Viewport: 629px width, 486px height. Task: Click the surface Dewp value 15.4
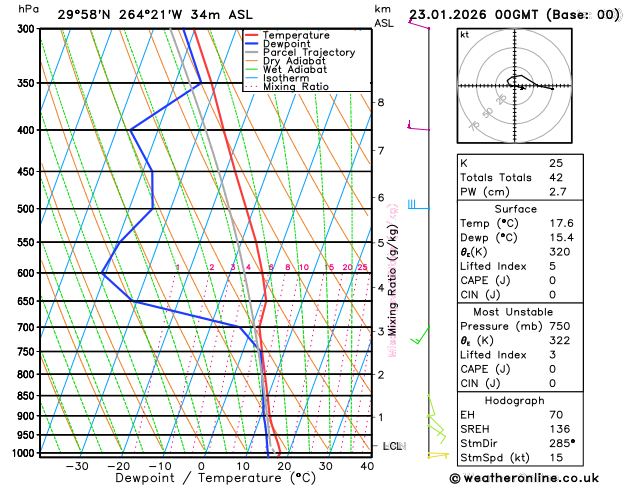pos(562,237)
